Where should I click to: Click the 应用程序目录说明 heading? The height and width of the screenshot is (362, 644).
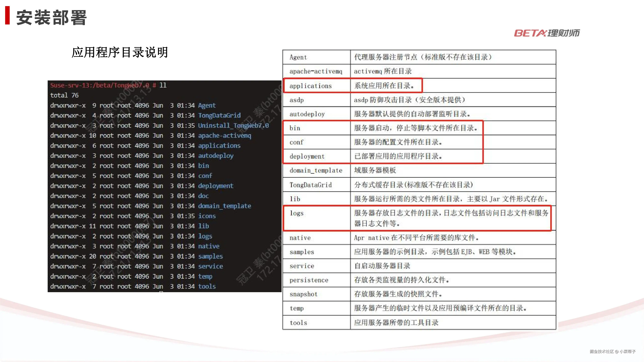click(x=119, y=52)
